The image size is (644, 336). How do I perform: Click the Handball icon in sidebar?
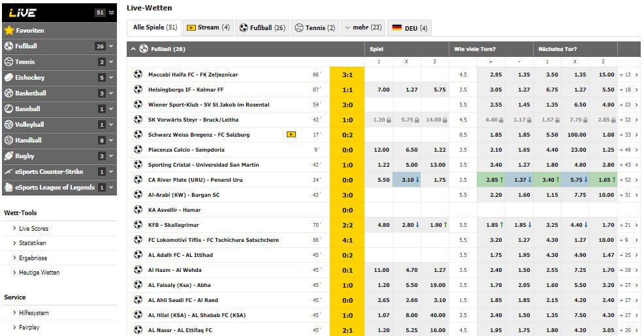pos(8,140)
